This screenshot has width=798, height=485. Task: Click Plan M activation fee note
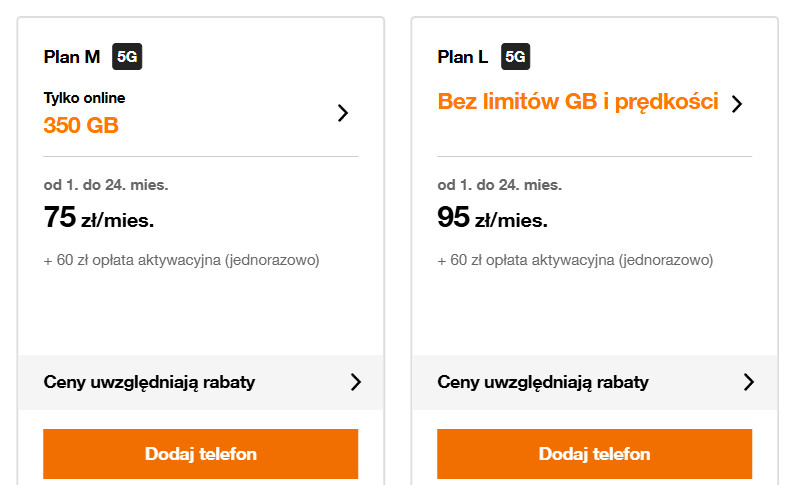[181, 261]
